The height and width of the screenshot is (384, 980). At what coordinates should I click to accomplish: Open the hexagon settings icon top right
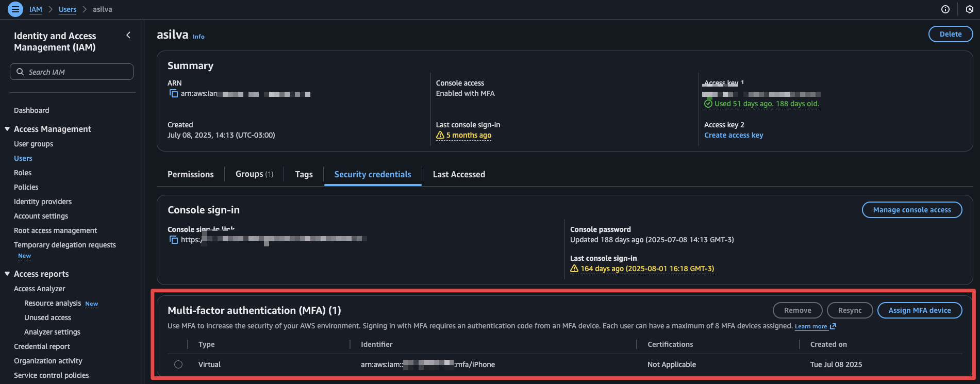coord(969,9)
